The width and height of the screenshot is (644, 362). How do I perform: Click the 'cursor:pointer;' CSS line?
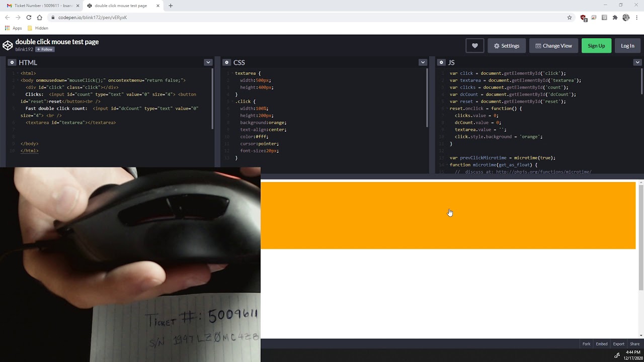tap(259, 143)
